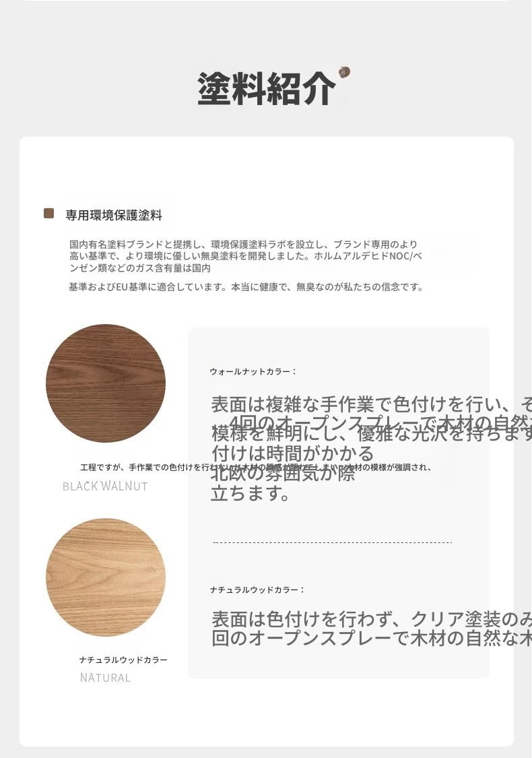Click ナチュラルウッドカラー caption under light swatch

click(123, 660)
